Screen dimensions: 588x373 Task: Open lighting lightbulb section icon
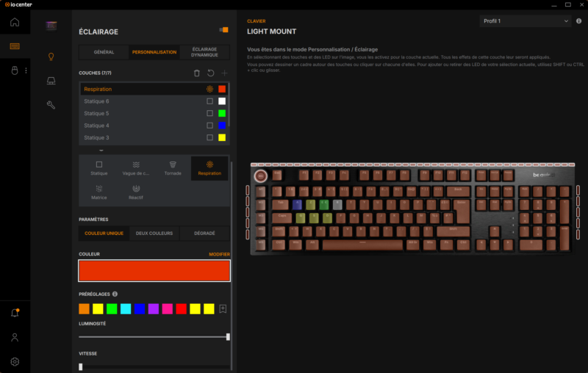(51, 57)
